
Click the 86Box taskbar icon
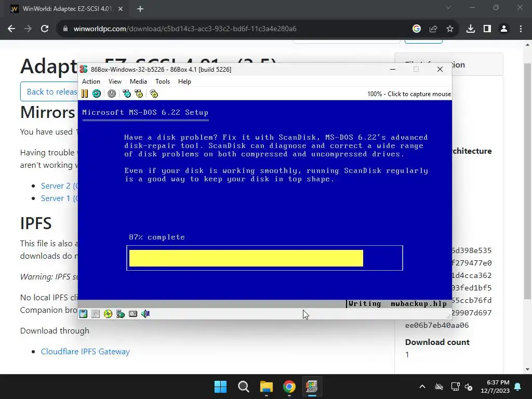click(312, 387)
